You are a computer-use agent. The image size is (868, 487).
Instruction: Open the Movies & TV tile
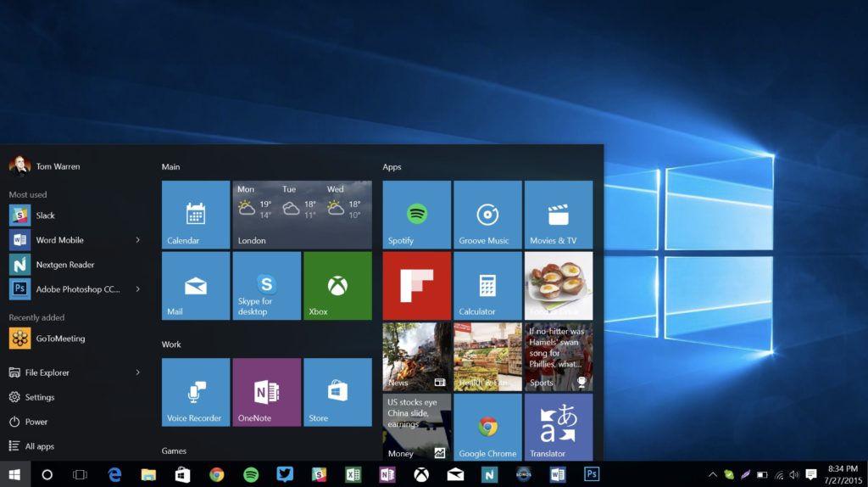(558, 215)
